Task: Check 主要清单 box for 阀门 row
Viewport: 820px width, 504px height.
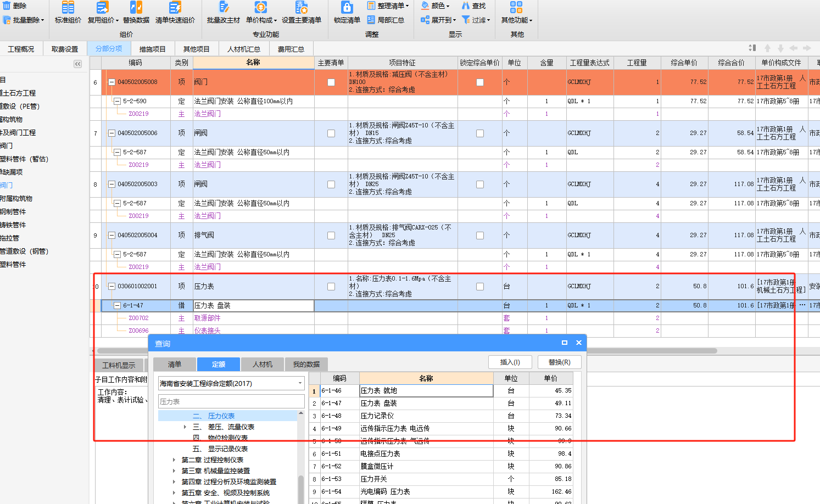Action: 331,82
